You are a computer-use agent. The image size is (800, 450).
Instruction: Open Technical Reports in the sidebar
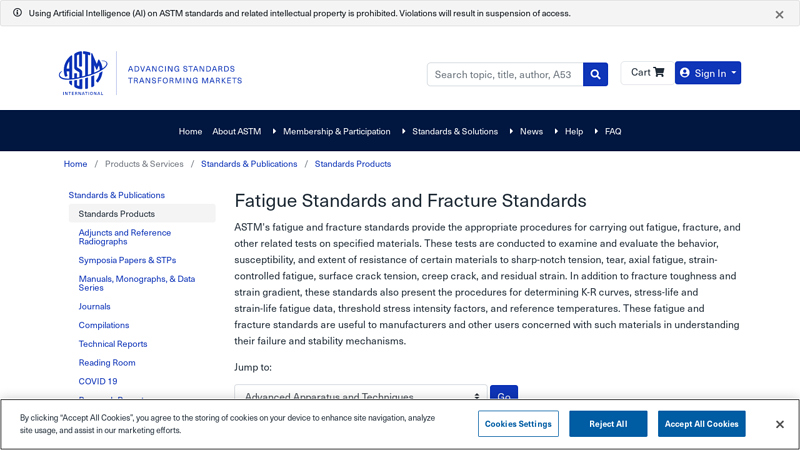point(113,344)
